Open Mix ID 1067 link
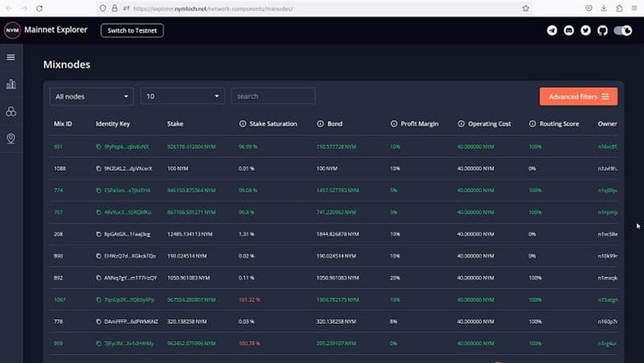 [59, 299]
